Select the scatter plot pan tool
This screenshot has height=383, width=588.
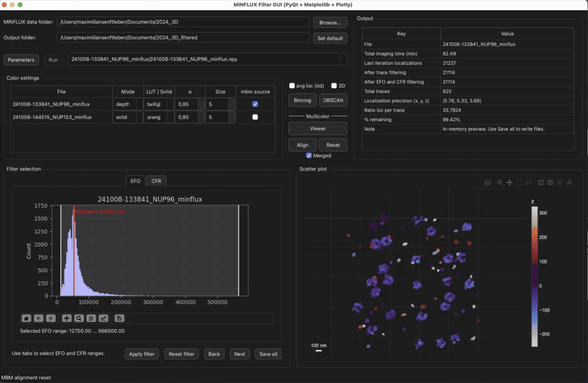(509, 182)
